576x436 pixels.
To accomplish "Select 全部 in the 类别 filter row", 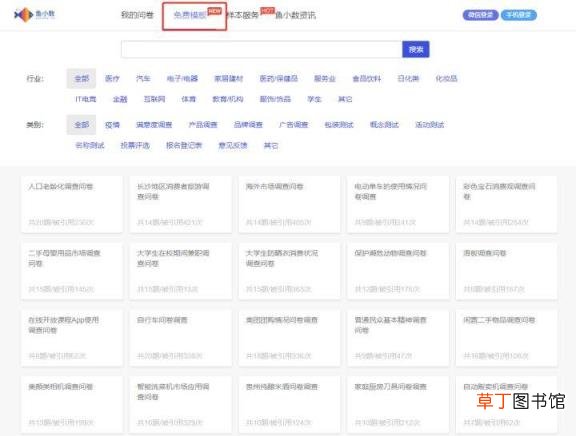I will tap(81, 125).
